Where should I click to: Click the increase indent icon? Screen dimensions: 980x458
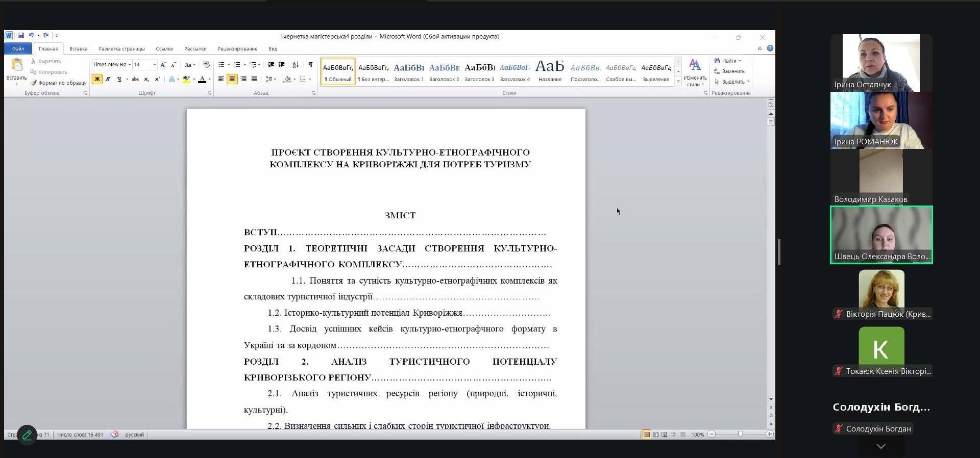(x=281, y=65)
